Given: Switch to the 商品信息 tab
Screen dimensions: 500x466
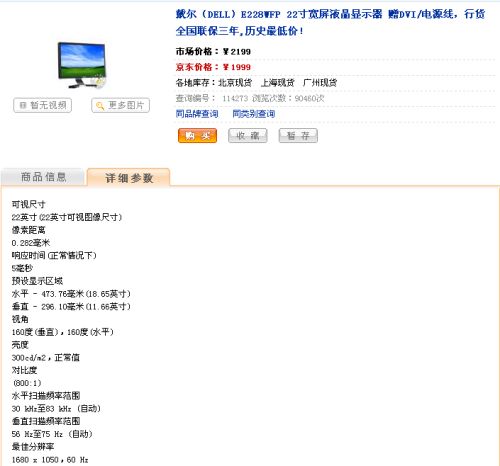Looking at the screenshot, I should click(43, 177).
